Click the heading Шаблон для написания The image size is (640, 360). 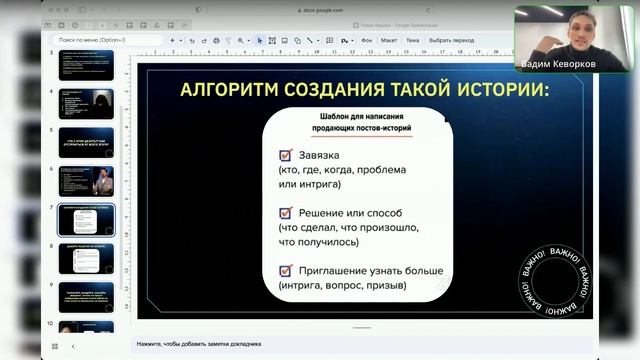coord(361,116)
